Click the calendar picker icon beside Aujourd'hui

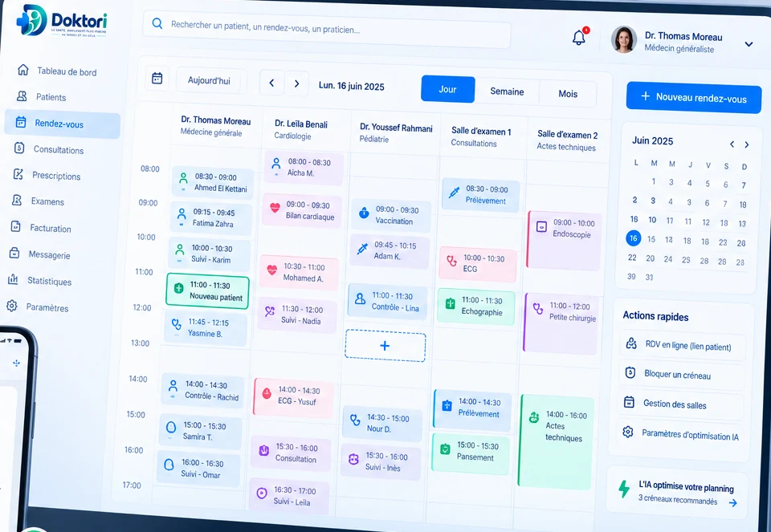point(157,78)
